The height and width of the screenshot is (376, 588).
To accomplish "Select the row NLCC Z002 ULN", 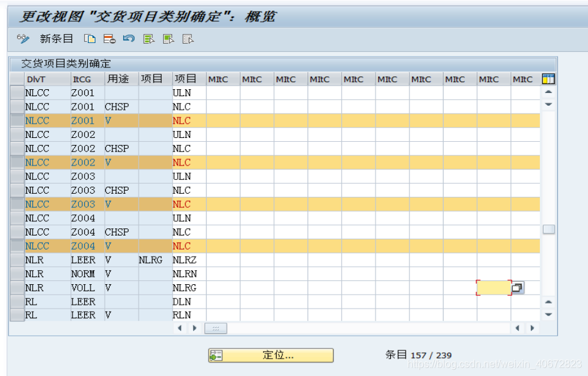I will tap(17, 135).
